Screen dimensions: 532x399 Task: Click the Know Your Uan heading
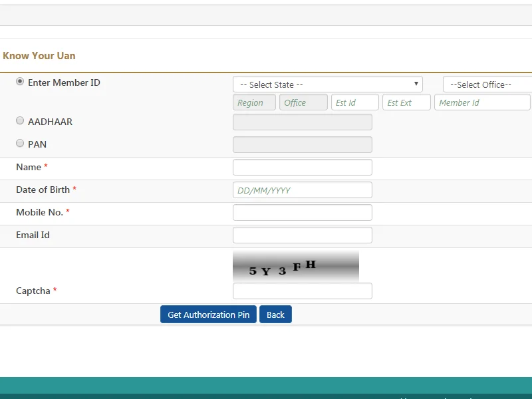coord(39,56)
